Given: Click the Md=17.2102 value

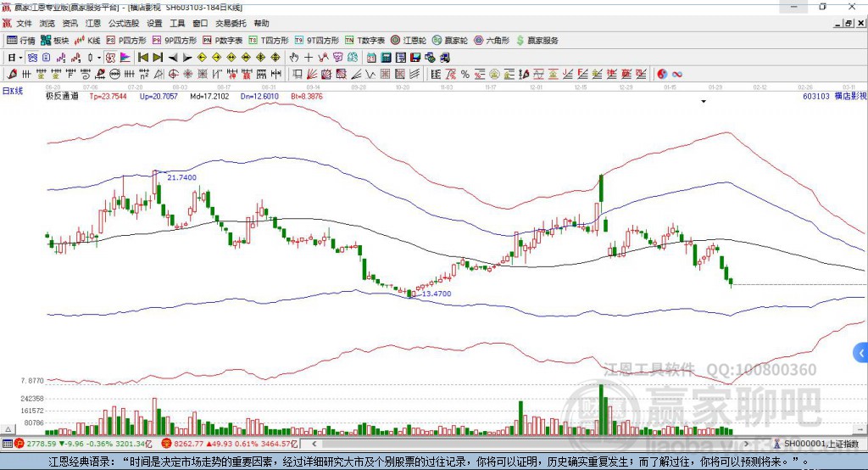Looking at the screenshot, I should (x=209, y=96).
